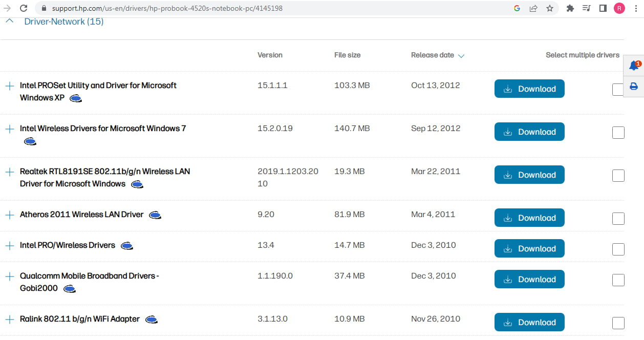644x340 pixels.
Task: Bookmark page with the star icon
Action: tap(550, 8)
